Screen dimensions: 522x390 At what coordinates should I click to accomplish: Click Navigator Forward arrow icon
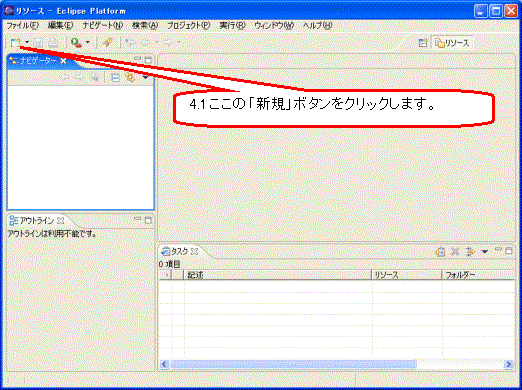pos(79,78)
